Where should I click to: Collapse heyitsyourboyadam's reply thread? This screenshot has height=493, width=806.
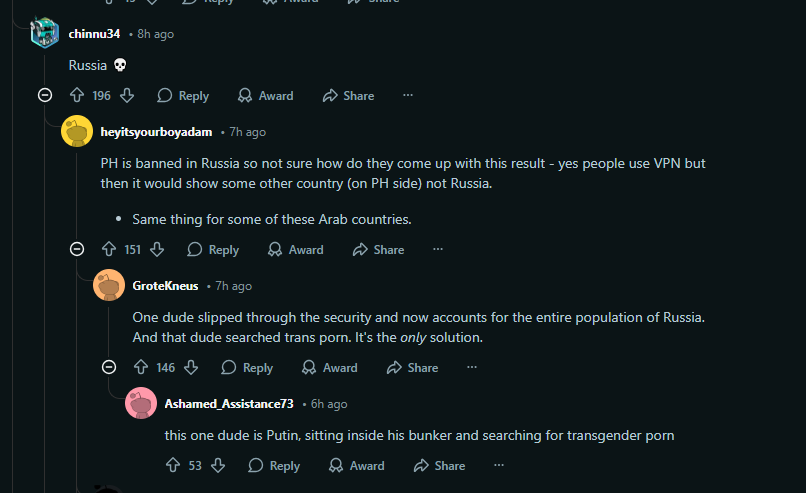pyautogui.click(x=77, y=250)
